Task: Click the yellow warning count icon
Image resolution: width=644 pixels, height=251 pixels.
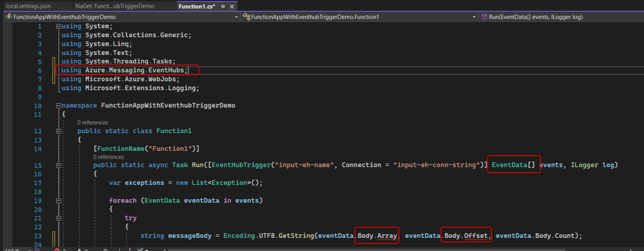Action: pos(79,249)
